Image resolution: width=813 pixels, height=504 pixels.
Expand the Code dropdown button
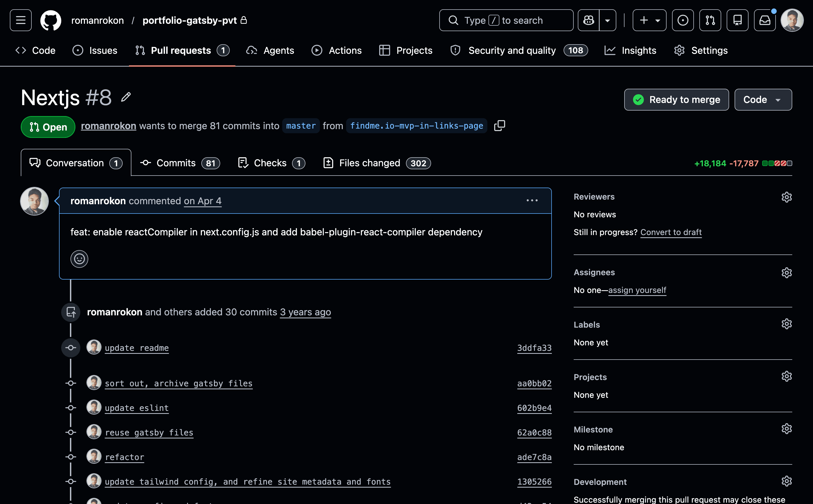coord(763,100)
